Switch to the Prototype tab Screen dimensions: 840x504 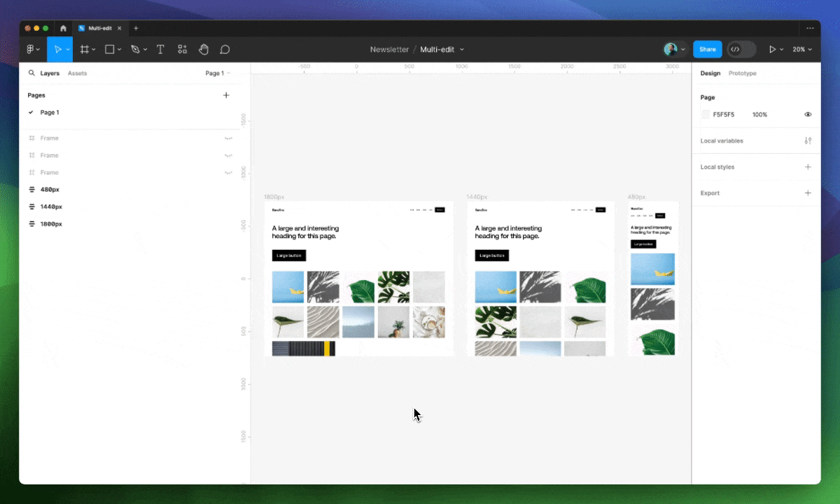742,73
